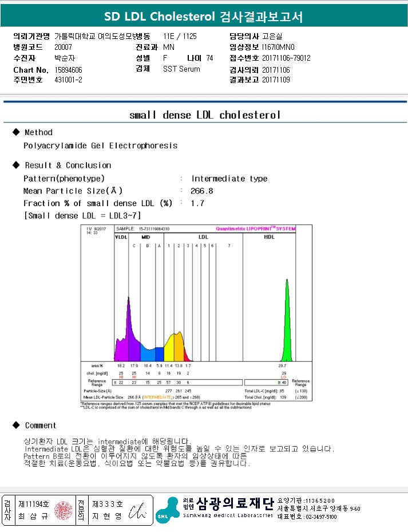Click the 'Total Chol. [mg/dl]: 139' line
The height and width of the screenshot is (532, 408).
[x=266, y=397]
